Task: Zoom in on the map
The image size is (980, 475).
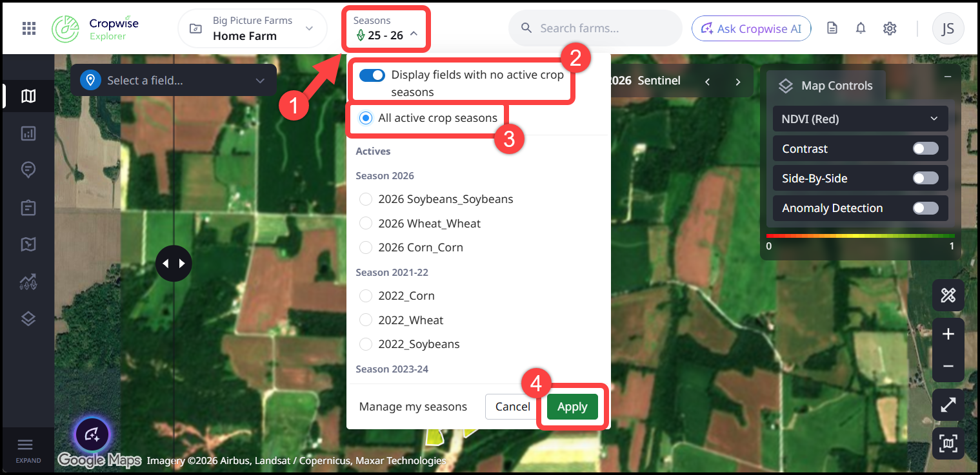Action: (948, 334)
